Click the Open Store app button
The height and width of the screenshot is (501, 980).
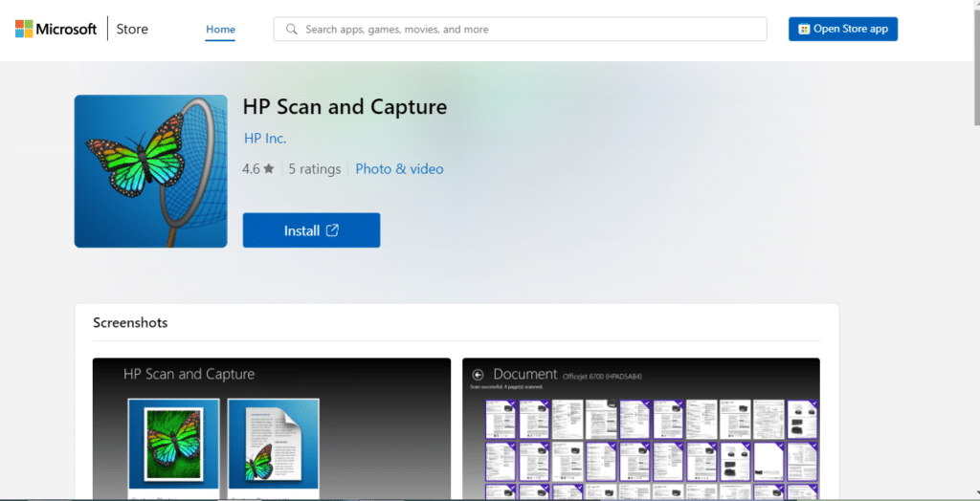pyautogui.click(x=843, y=29)
